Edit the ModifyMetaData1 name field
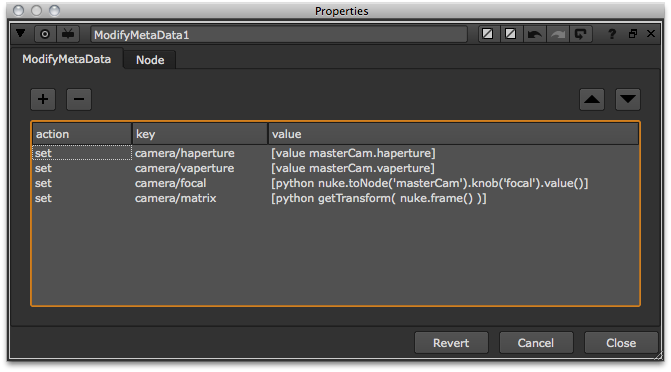 (x=279, y=35)
